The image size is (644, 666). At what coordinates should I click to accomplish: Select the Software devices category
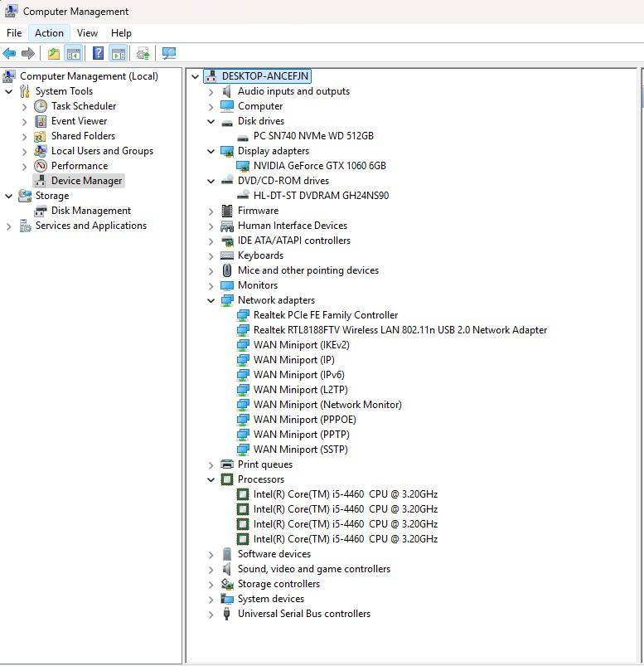pyautogui.click(x=274, y=554)
